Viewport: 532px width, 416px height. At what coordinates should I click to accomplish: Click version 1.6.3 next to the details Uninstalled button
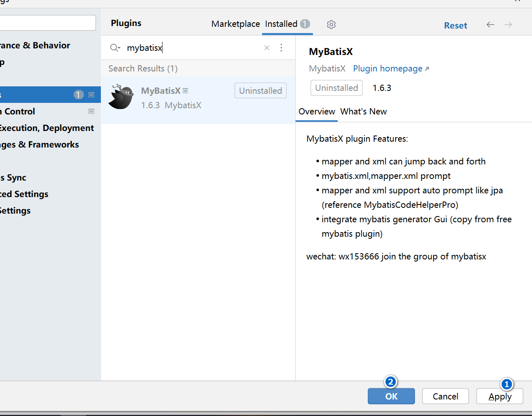[382, 88]
